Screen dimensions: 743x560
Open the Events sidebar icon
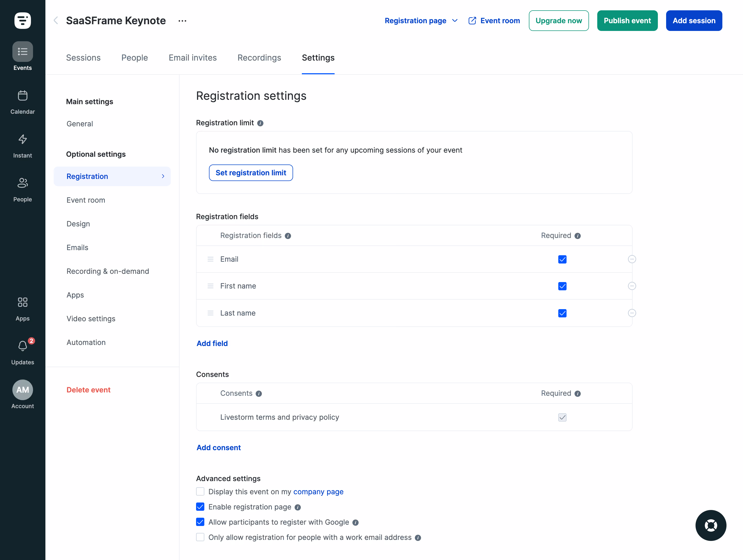(22, 52)
